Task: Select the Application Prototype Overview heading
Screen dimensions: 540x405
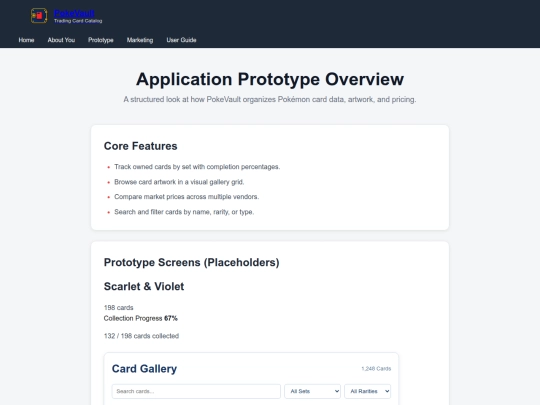Action: coord(270,79)
